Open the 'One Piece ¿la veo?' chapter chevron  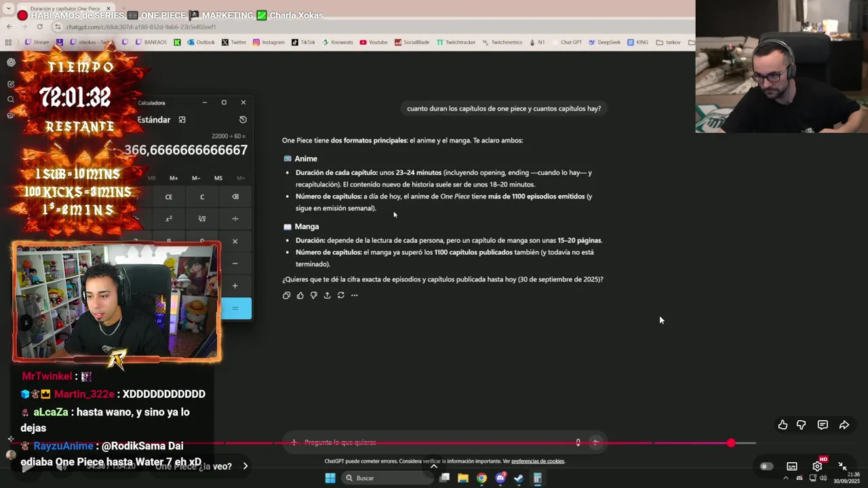245,466
